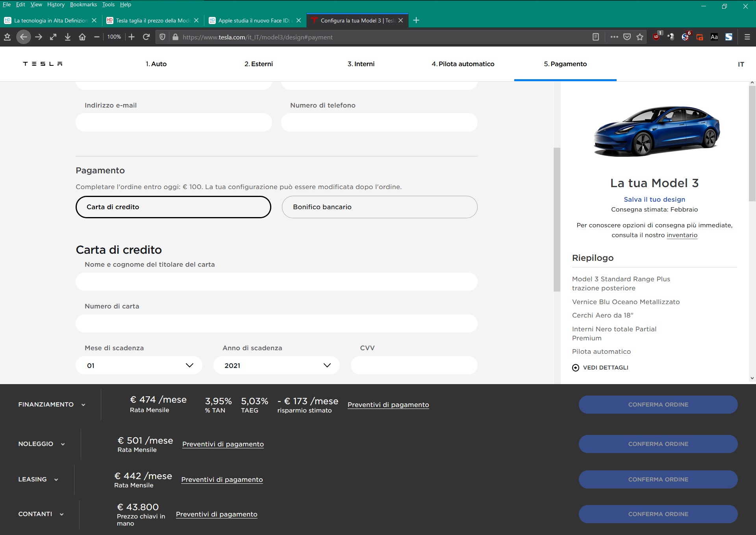The width and height of the screenshot is (756, 535).
Task: Switch to La tecnologia in Alta Definizione tab
Action: click(x=50, y=20)
